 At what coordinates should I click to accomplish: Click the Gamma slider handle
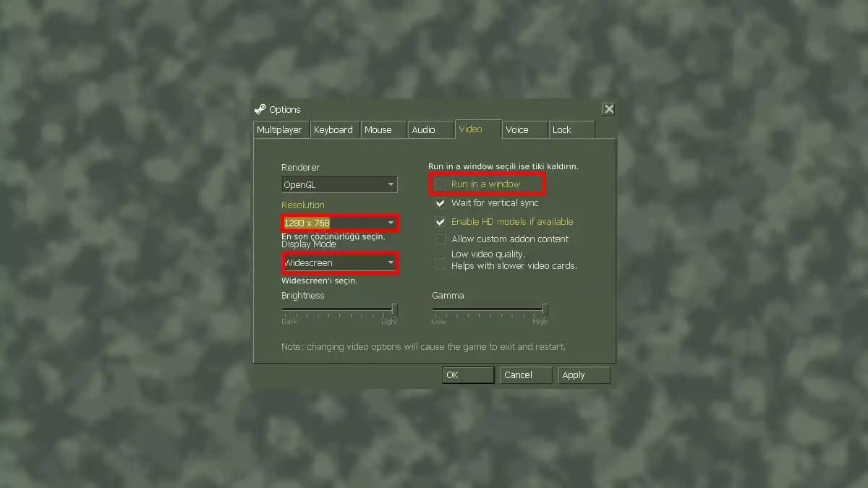point(543,309)
